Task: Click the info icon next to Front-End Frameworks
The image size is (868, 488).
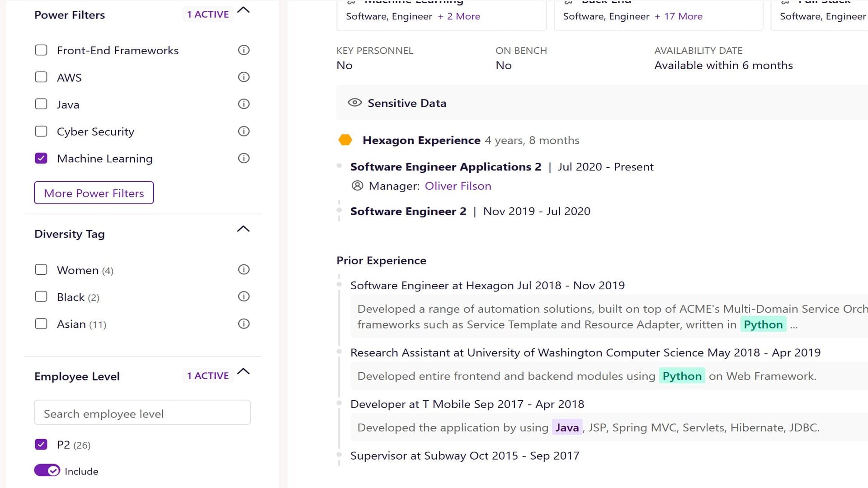Action: coord(243,50)
